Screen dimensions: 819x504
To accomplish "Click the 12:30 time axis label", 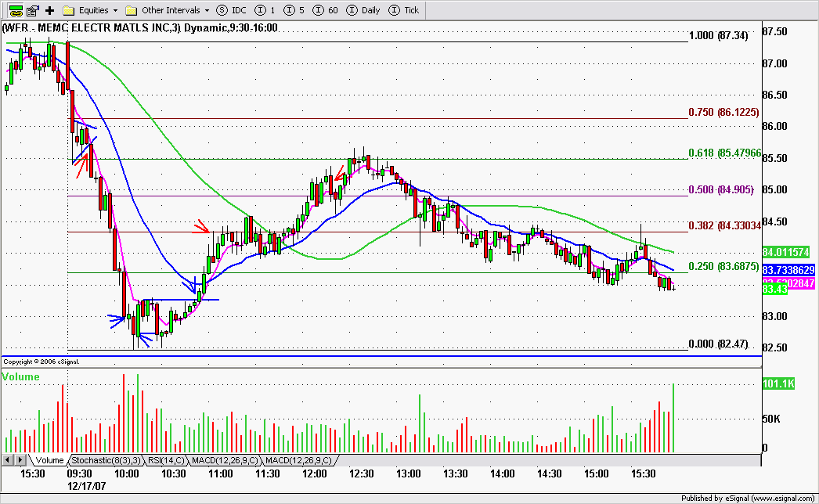I will click(362, 473).
